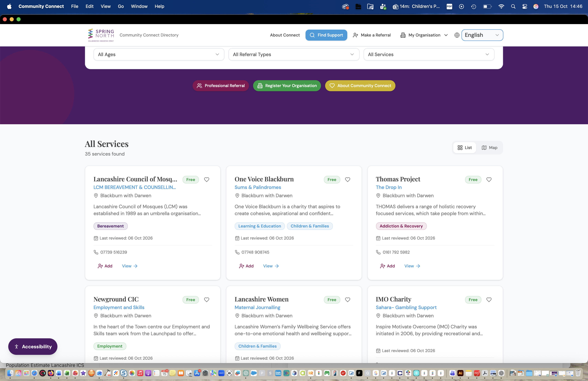Viewport: 588px width, 381px height.
Task: Open the Accessibility panel
Action: 33,346
